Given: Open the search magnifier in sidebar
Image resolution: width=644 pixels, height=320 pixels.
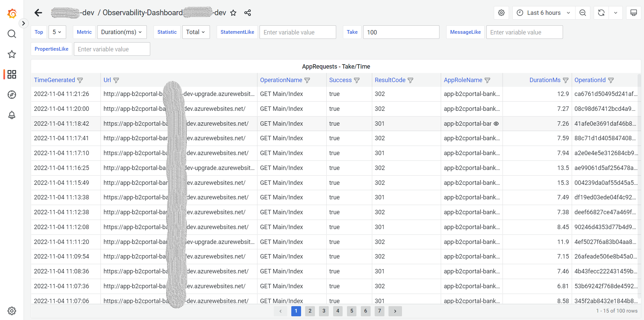Looking at the screenshot, I should pyautogui.click(x=12, y=34).
